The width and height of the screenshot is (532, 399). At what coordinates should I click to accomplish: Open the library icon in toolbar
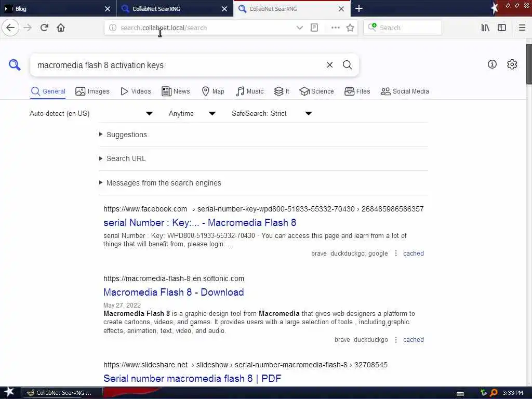tap(485, 28)
